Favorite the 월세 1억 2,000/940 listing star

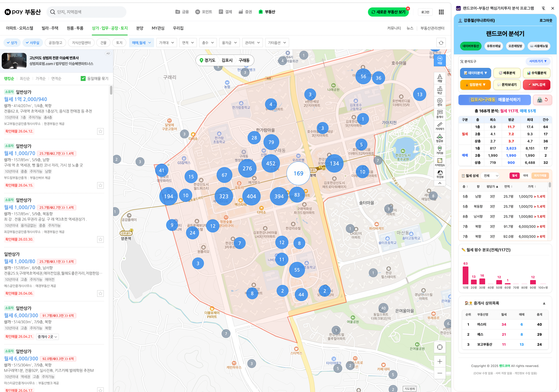click(x=100, y=131)
